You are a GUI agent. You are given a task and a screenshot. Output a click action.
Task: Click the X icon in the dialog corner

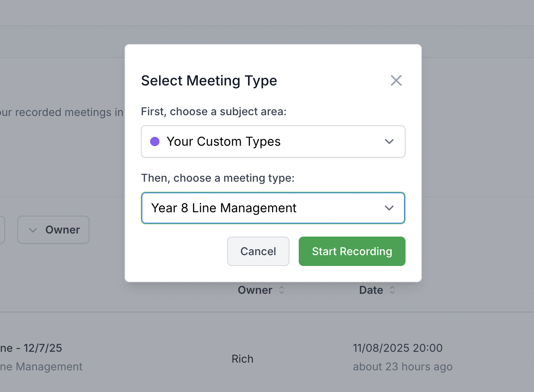click(396, 80)
